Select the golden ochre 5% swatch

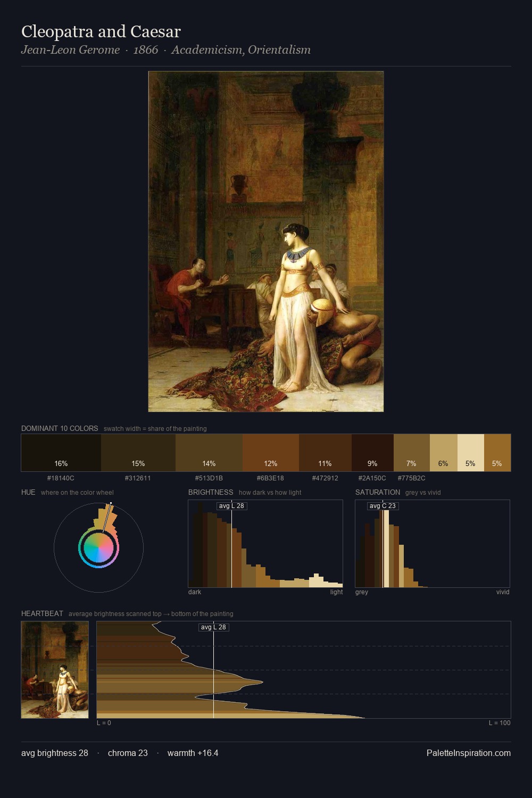(x=497, y=453)
